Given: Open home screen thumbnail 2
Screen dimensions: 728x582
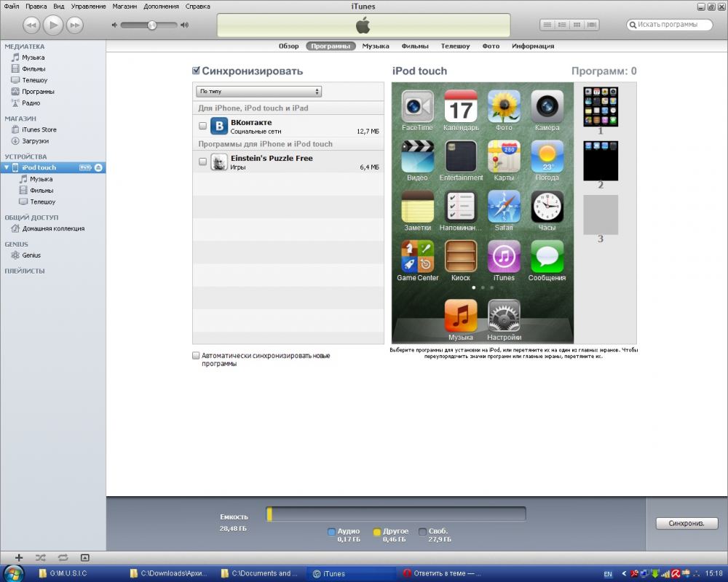Looking at the screenshot, I should (601, 161).
